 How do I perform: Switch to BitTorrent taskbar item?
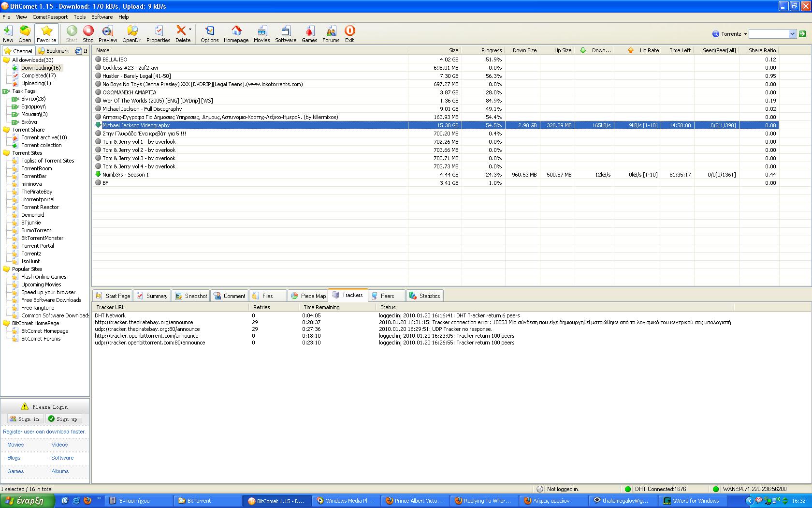pyautogui.click(x=208, y=501)
